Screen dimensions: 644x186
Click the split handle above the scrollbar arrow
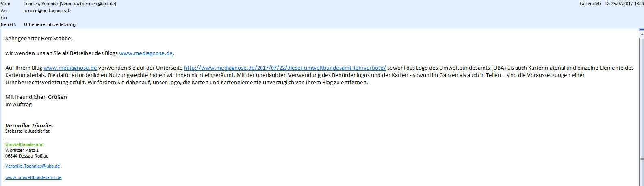click(642, 31)
